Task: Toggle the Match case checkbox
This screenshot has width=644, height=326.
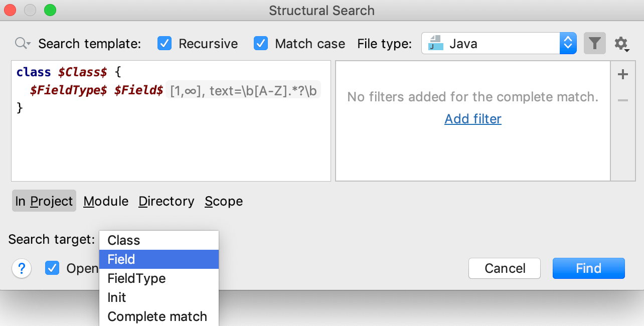Action: tap(261, 44)
